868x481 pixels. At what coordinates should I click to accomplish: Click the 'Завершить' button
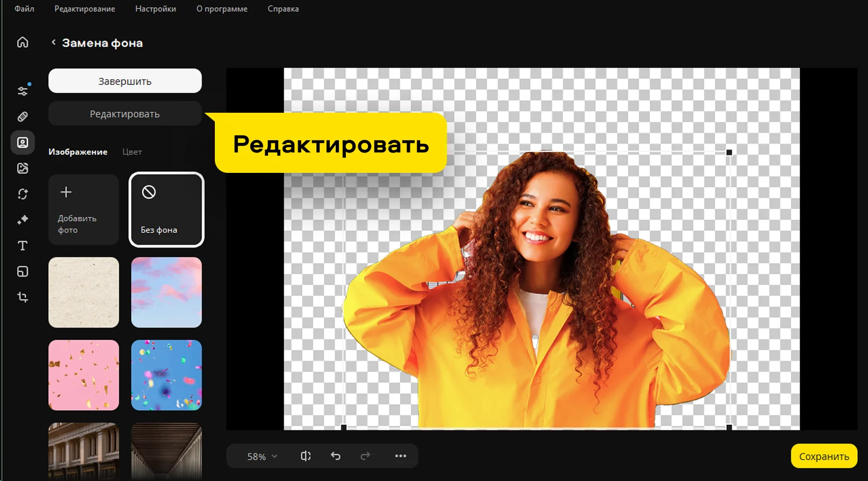(125, 81)
